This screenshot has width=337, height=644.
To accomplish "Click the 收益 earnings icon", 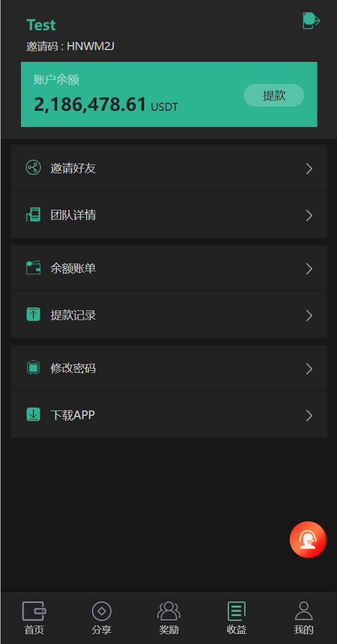I will tap(236, 611).
